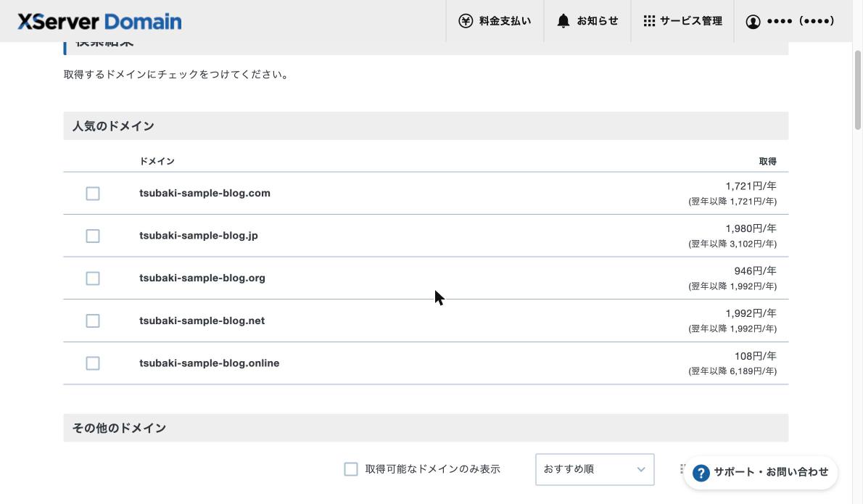Click domain name tsubaki-sample-blog.online
Viewport: 863px width, 504px height.
pyautogui.click(x=209, y=363)
